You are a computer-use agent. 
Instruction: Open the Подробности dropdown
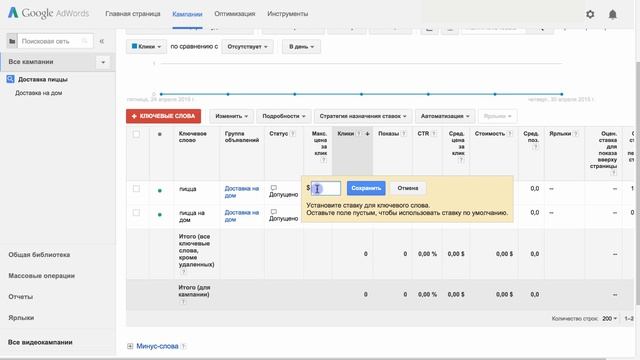pyautogui.click(x=284, y=116)
